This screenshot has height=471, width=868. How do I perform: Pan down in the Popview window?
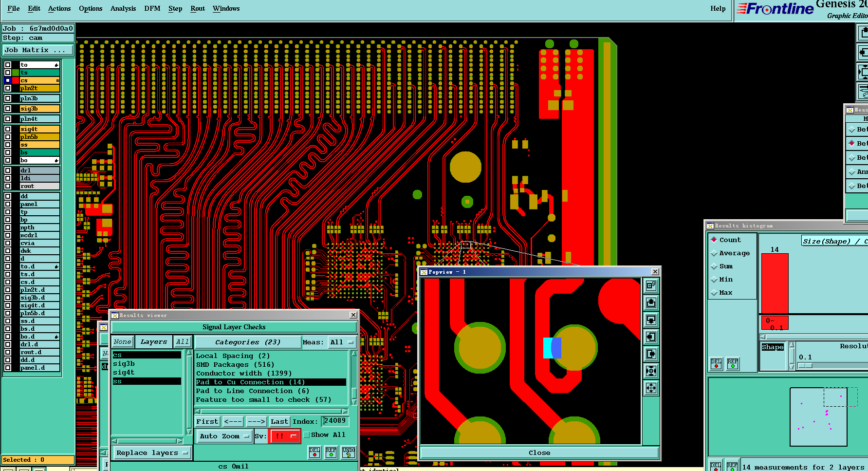[651, 320]
